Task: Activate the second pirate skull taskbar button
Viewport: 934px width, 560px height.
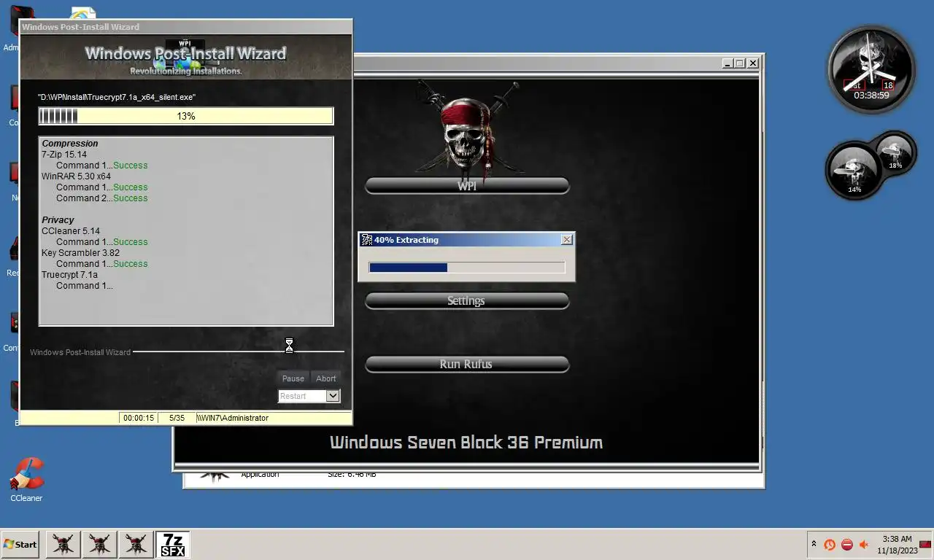Action: [x=99, y=545]
